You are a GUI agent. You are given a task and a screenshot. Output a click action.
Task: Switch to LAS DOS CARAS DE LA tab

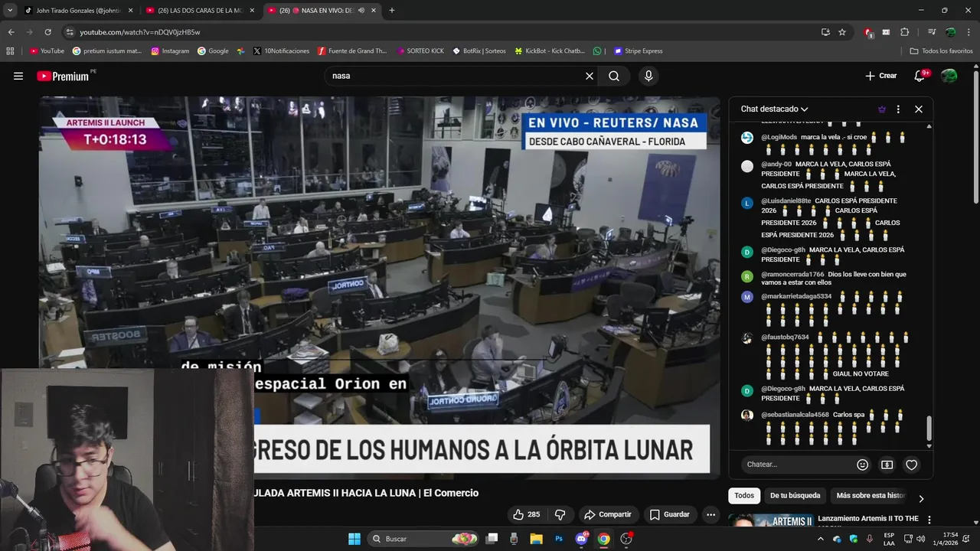point(199,10)
